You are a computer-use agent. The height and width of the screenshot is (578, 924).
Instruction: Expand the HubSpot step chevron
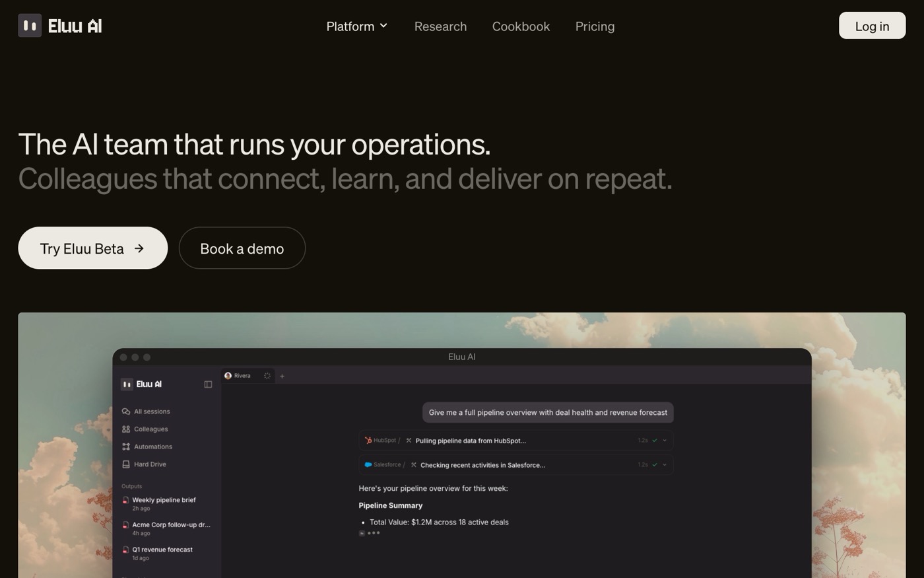665,441
